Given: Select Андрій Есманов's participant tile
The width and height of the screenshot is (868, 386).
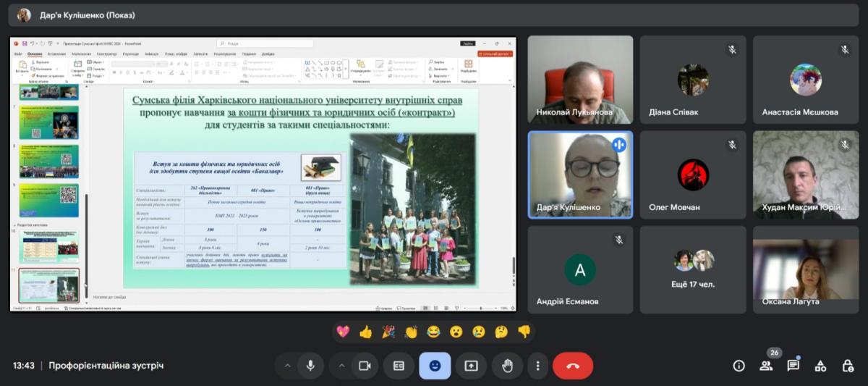Looking at the screenshot, I should coord(580,269).
